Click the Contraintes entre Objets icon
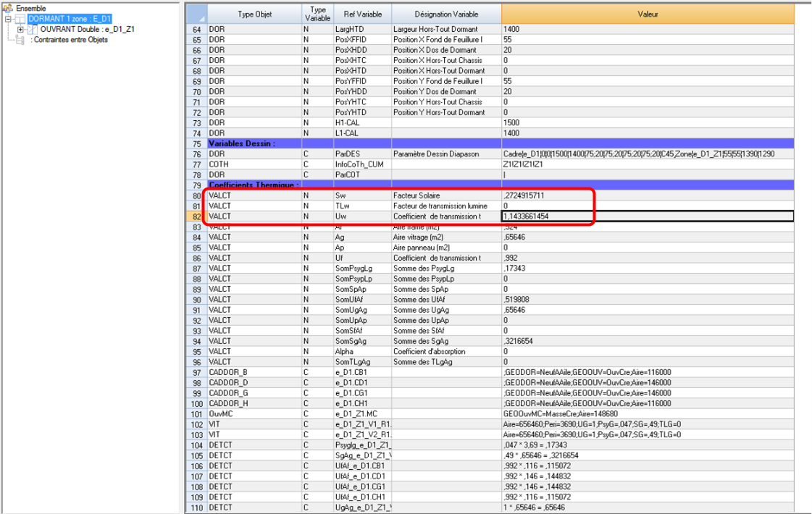Viewport: 812px width, 514px height. tap(21, 40)
